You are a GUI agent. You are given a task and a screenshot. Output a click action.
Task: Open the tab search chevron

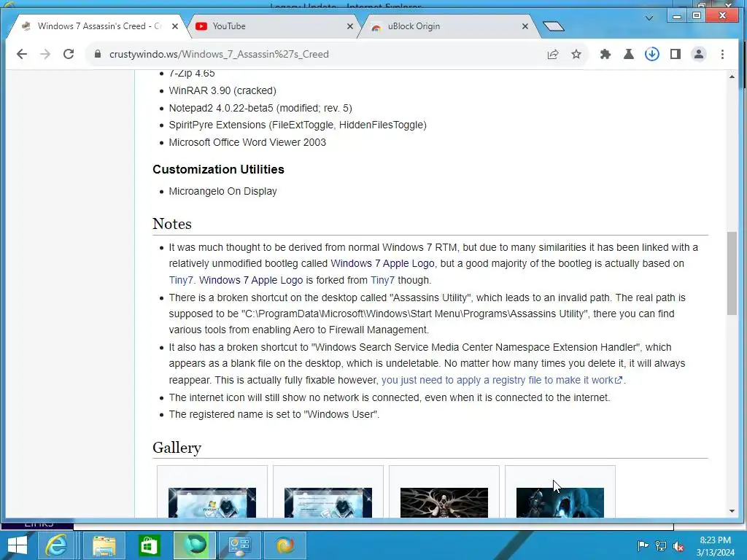pos(649,18)
